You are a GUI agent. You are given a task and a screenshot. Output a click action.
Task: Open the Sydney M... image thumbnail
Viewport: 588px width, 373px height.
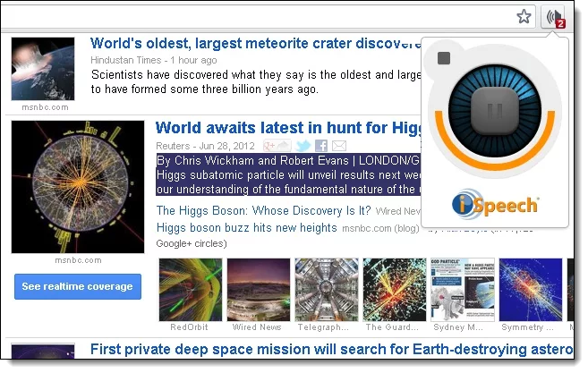(x=463, y=290)
